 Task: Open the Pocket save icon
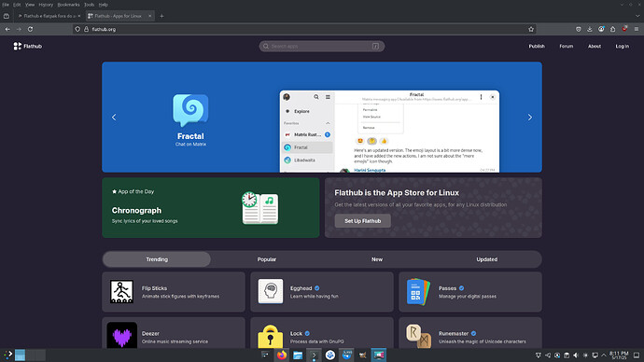tap(579, 29)
